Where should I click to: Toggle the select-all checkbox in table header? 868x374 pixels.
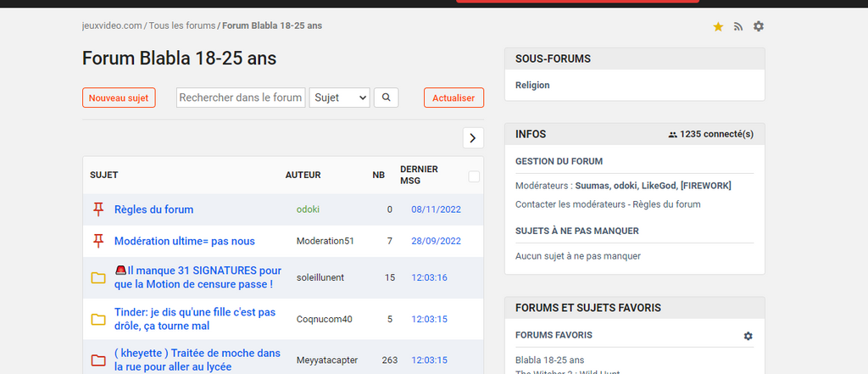474,176
